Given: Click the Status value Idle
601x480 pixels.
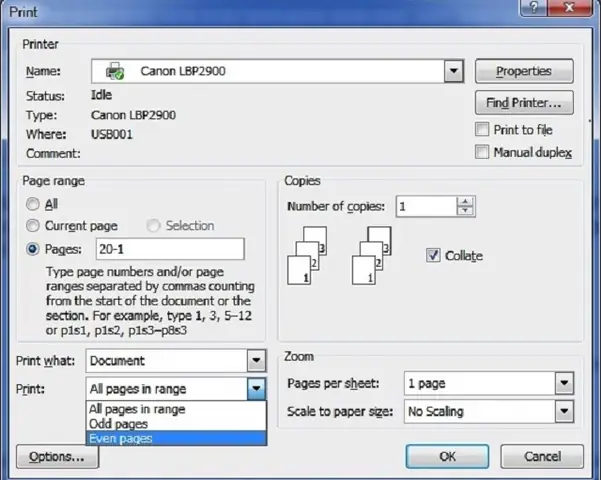Looking at the screenshot, I should click(x=102, y=95).
